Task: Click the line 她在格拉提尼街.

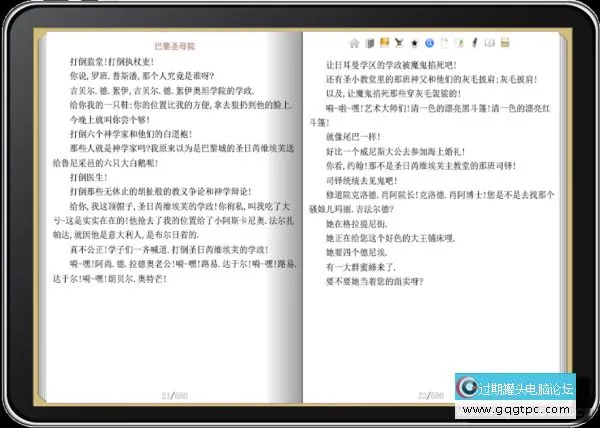Action: point(356,224)
